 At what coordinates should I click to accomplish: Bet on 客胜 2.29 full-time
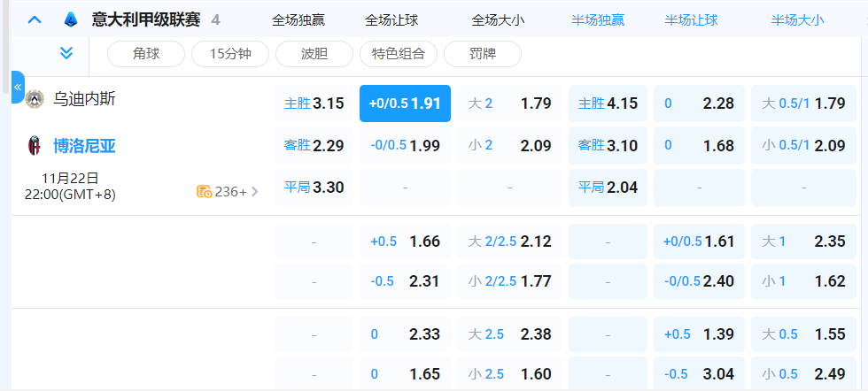(x=314, y=145)
